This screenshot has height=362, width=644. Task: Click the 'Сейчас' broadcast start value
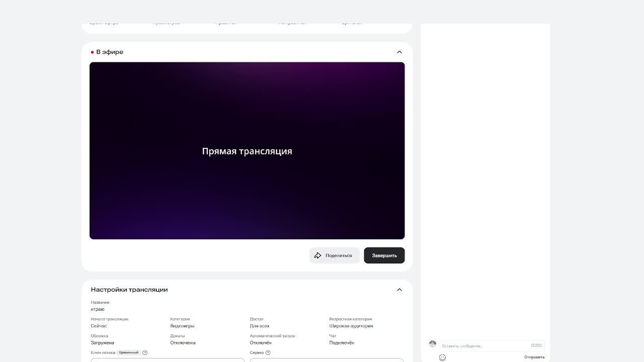[x=99, y=326]
